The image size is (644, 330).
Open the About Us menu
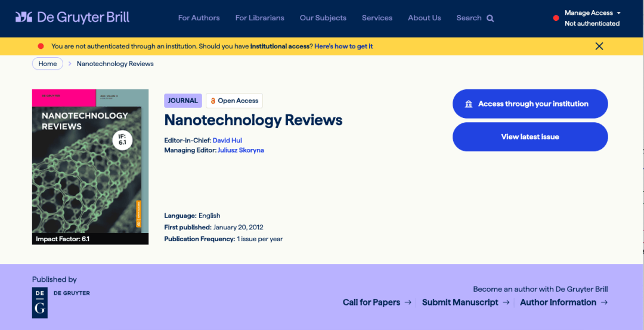tap(425, 18)
